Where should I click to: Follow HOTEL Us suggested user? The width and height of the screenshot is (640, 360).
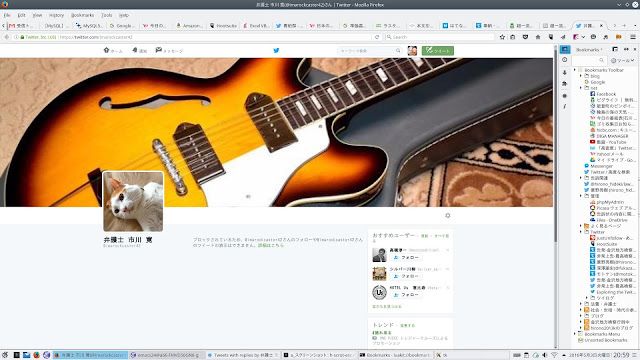[x=405, y=295]
